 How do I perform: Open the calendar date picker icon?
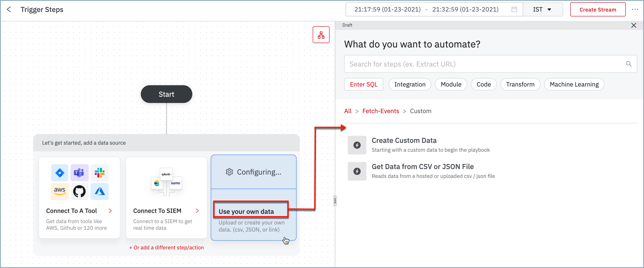[514, 10]
